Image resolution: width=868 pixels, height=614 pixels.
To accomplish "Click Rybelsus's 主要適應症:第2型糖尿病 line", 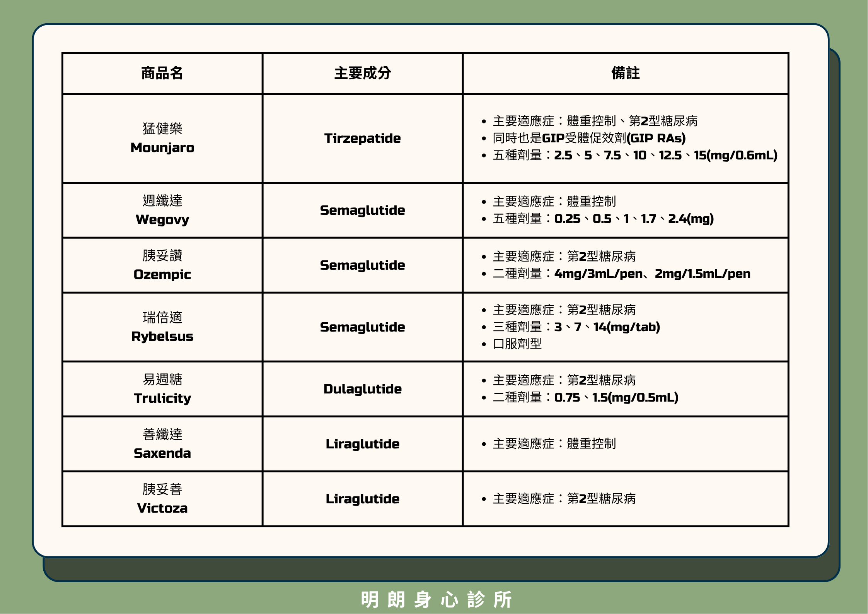I will [564, 310].
